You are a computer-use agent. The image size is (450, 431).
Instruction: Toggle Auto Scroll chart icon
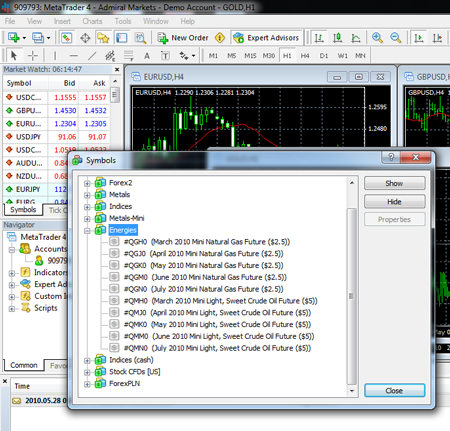(419, 38)
